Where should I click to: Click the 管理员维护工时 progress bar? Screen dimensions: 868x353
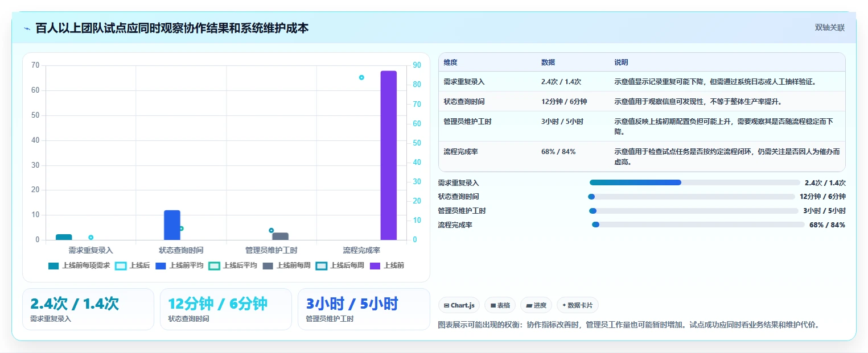click(x=694, y=211)
